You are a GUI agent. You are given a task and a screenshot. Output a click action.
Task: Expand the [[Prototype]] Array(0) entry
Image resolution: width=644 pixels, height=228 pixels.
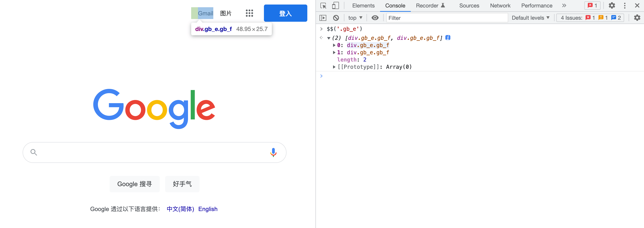coord(334,67)
